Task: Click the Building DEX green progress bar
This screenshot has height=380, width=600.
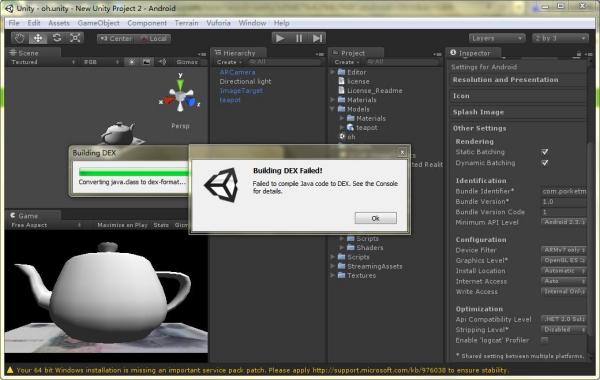Action: [134, 172]
